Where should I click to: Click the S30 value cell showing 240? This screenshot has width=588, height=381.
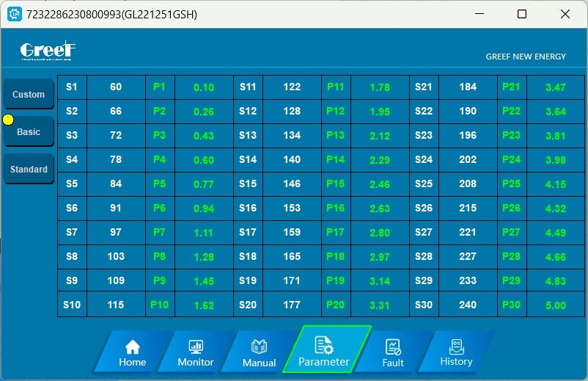468,305
